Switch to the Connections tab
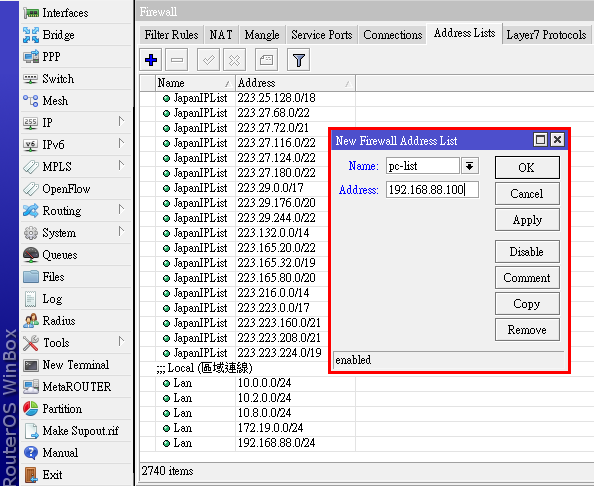This screenshot has height=486, width=594. click(392, 35)
